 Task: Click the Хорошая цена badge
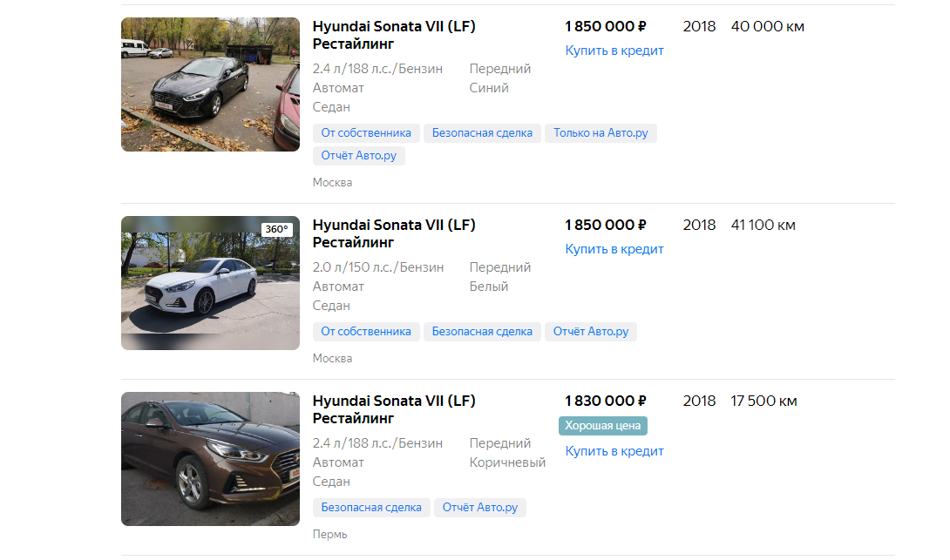[603, 426]
